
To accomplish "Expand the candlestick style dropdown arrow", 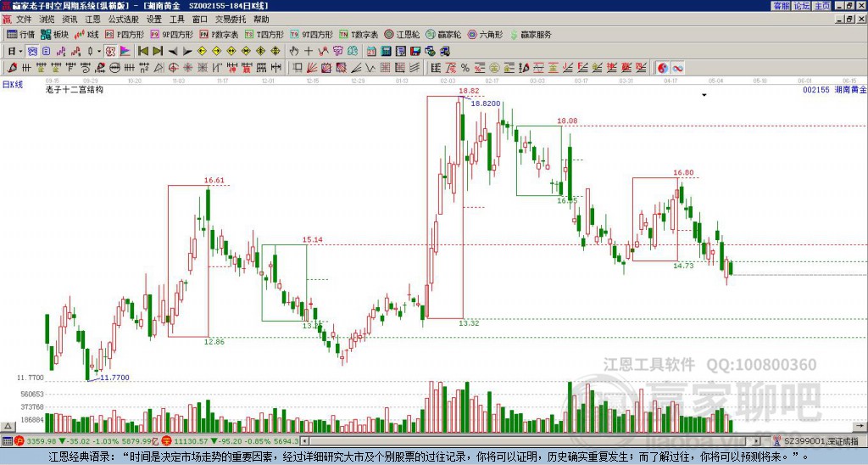I will coord(99,52).
